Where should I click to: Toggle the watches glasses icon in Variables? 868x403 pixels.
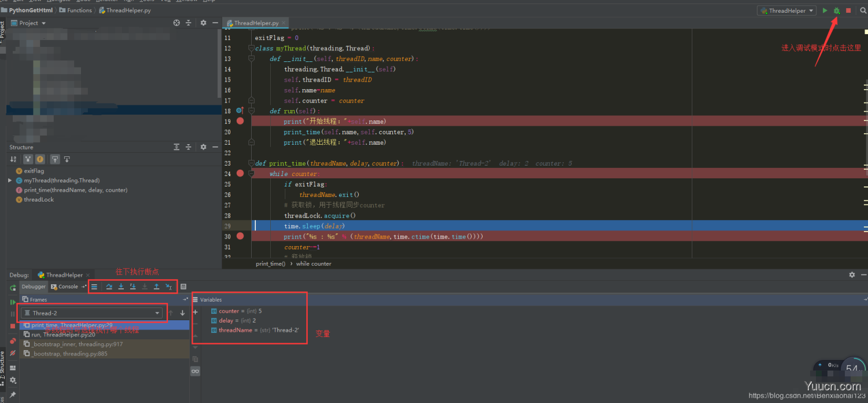(x=196, y=371)
